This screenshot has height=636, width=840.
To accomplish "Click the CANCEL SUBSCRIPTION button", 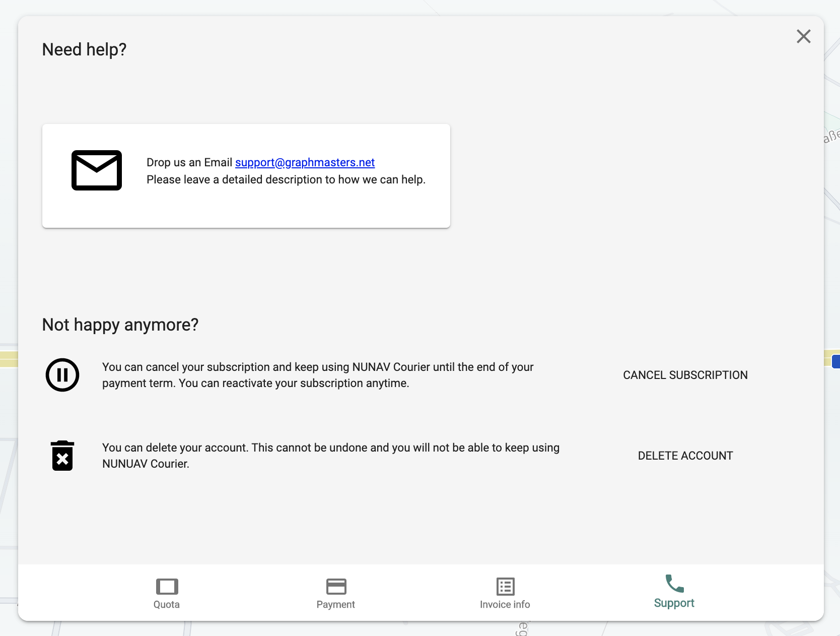I will 685,375.
